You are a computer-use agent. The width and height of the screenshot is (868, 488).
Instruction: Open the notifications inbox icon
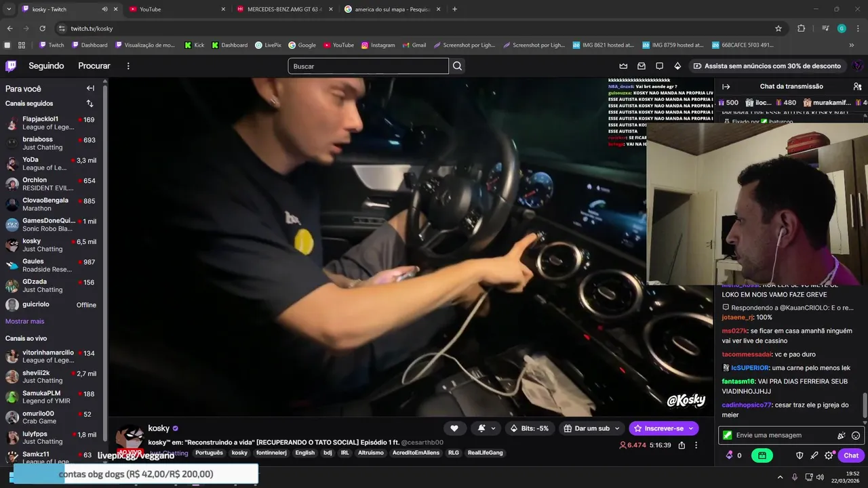(642, 66)
